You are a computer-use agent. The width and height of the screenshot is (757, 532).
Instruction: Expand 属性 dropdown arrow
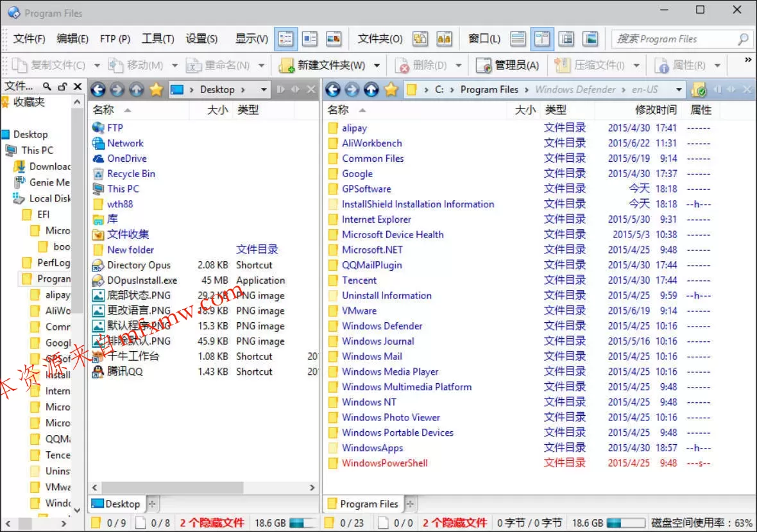[717, 65]
